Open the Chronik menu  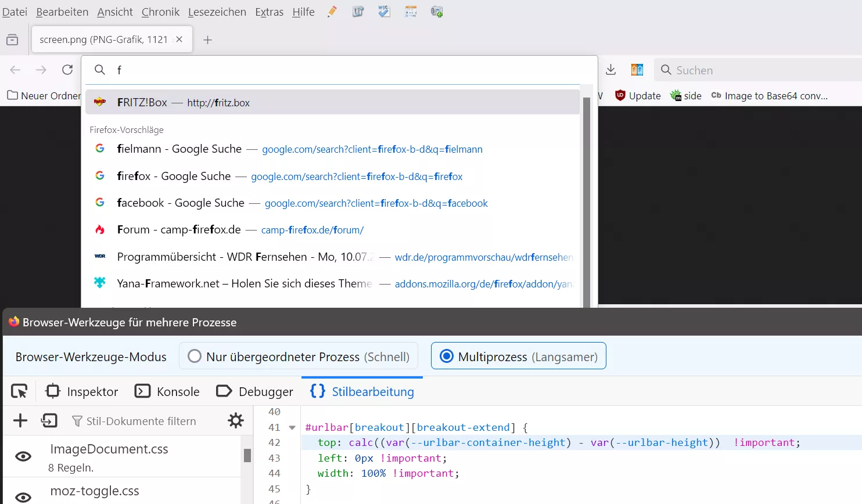coord(160,12)
